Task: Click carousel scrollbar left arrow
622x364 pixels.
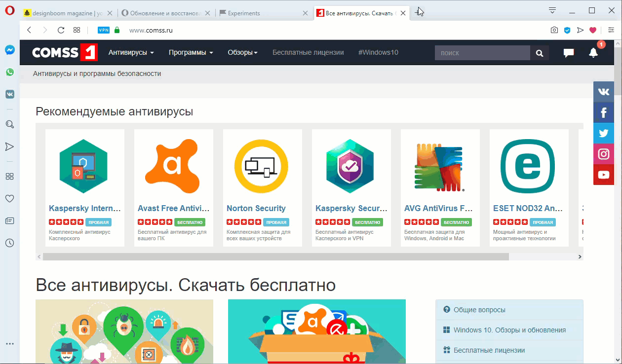Action: [39, 256]
